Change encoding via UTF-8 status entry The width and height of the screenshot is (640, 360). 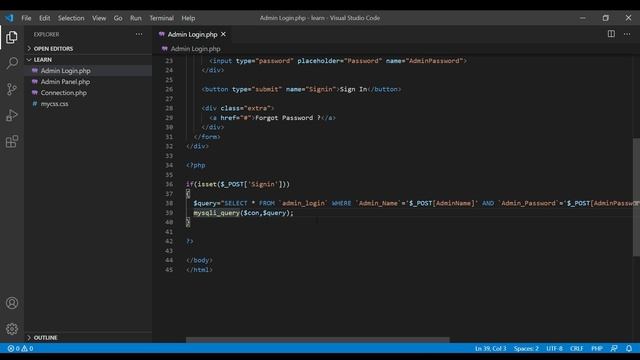[x=554, y=349]
